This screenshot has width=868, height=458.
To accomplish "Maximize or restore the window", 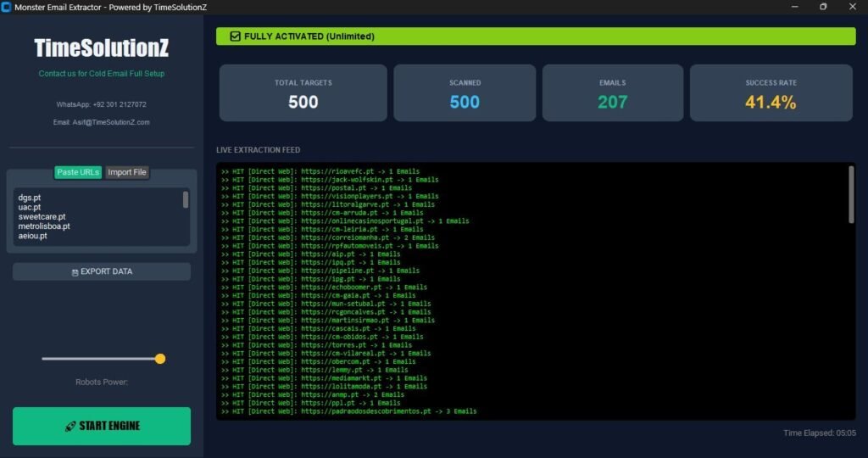I will pyautogui.click(x=823, y=7).
